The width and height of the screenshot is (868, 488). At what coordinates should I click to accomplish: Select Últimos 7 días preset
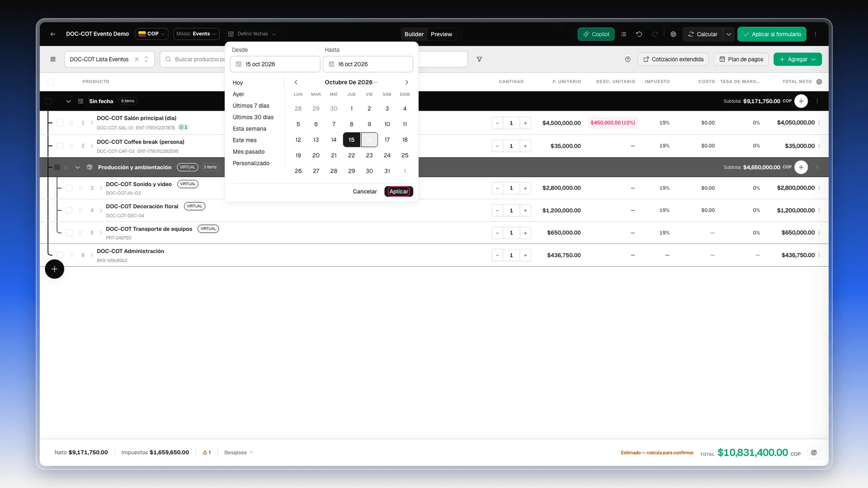251,106
